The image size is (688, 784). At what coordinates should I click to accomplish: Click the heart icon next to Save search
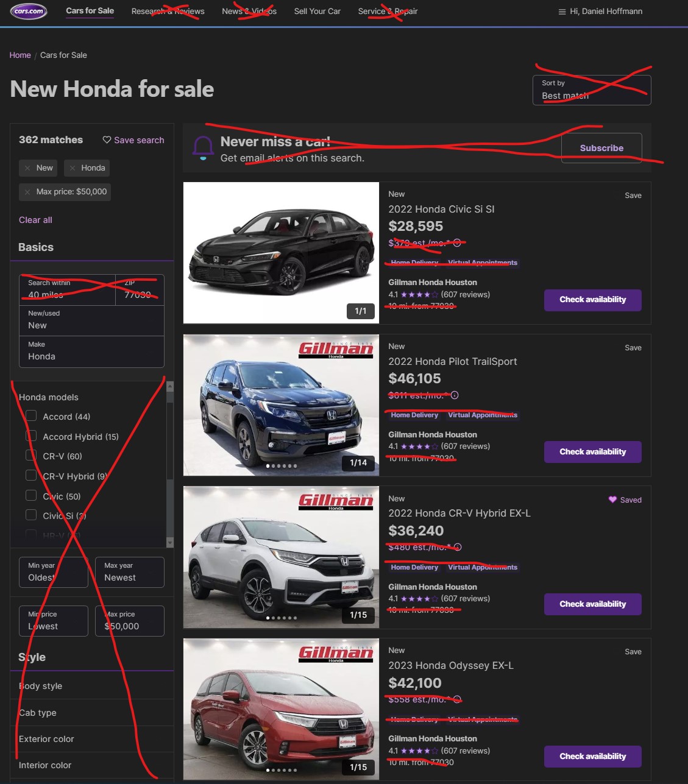click(106, 139)
